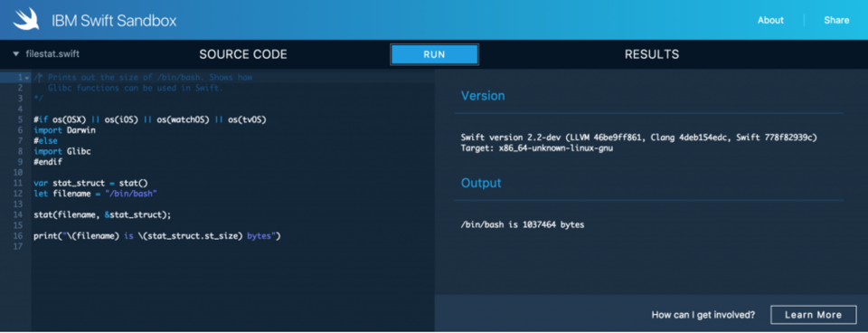
Task: Place cursor on 'import Darwin' line
Action: point(64,130)
